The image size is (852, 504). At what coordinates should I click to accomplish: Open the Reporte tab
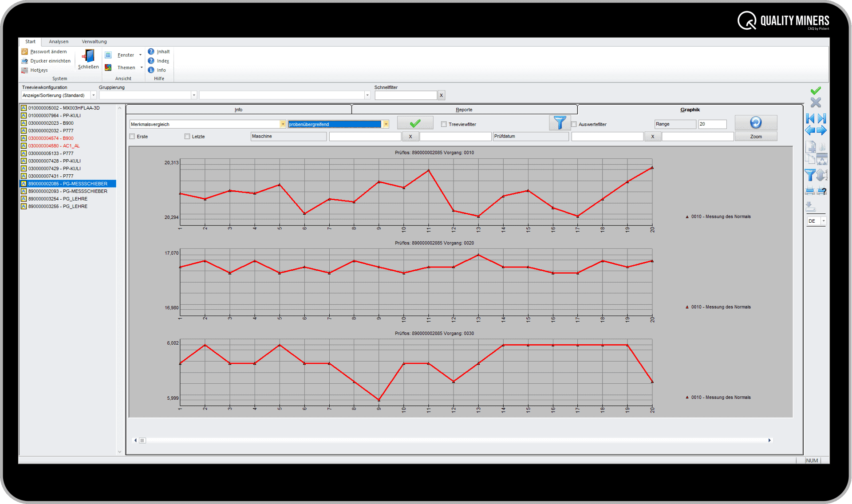(464, 110)
